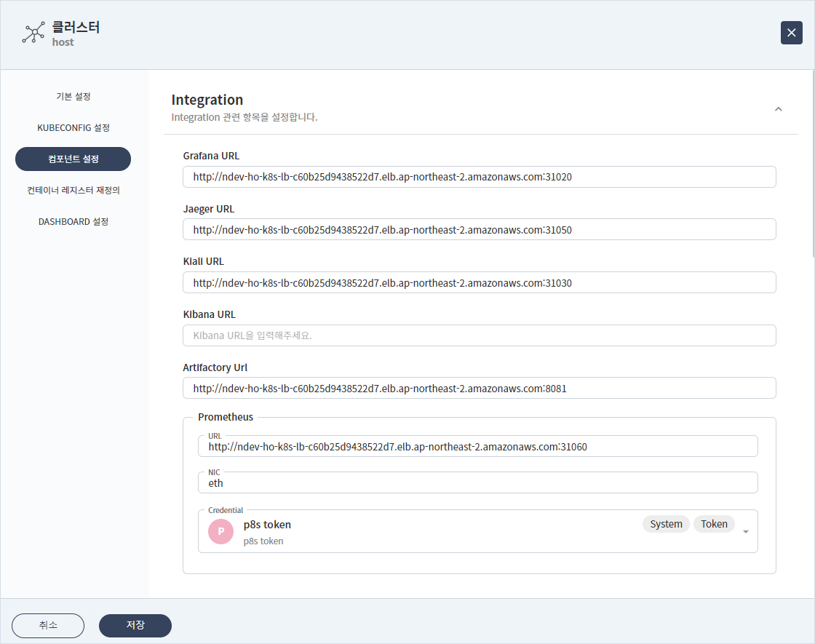Click the Jaeger URL input field
Screen dimensions: 815x644
point(480,230)
